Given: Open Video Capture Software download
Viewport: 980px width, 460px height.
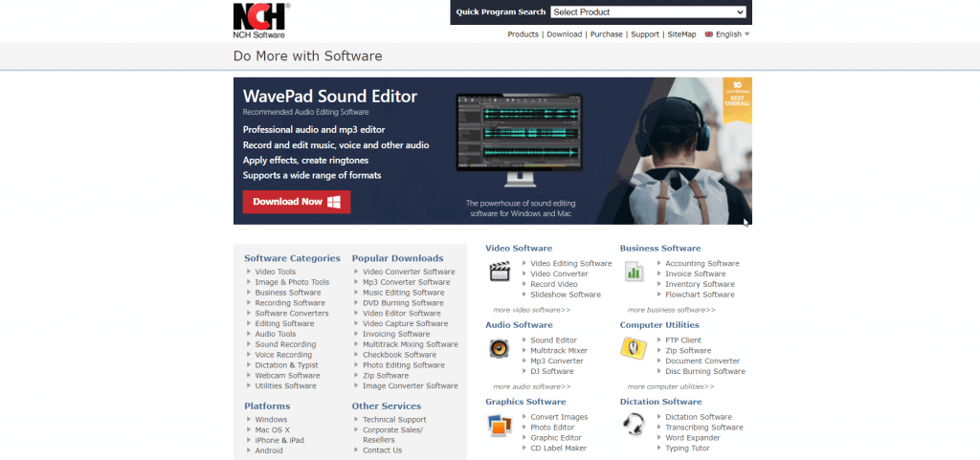Looking at the screenshot, I should [405, 323].
